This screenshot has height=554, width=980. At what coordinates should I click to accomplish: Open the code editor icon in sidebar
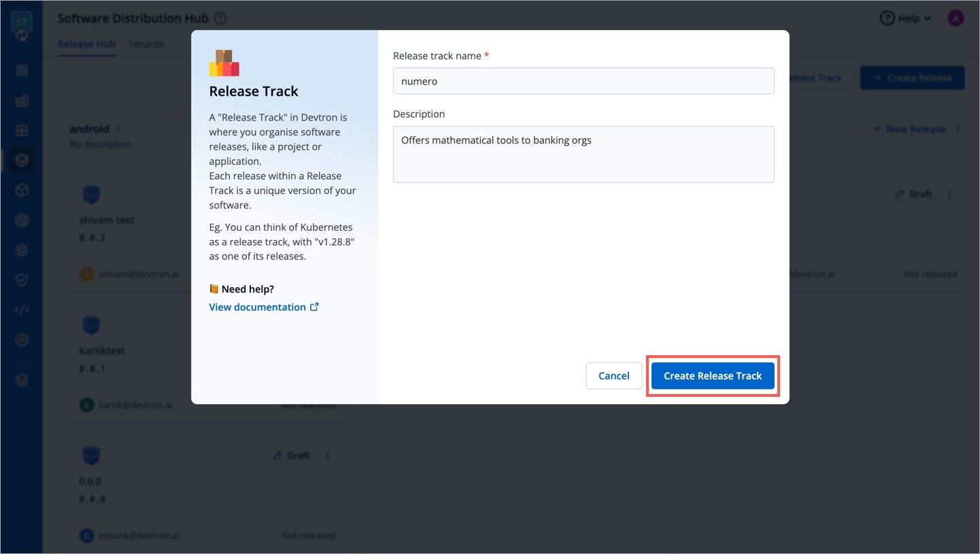click(x=22, y=310)
